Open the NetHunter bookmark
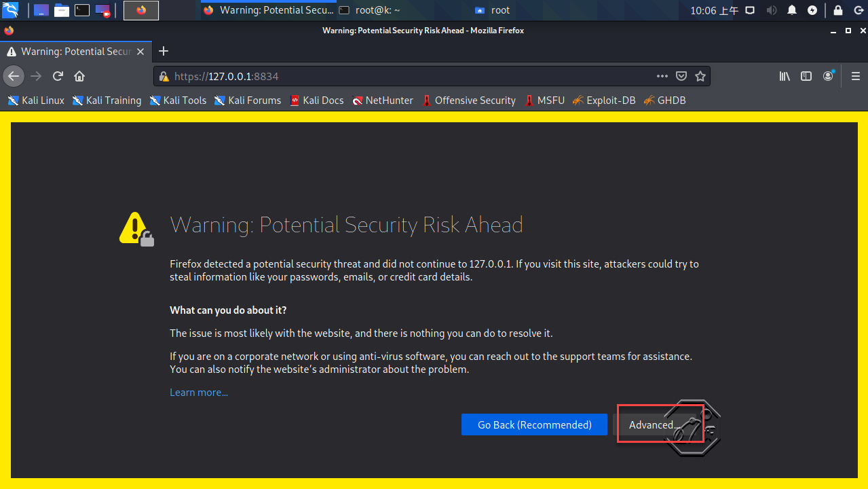Image resolution: width=868 pixels, height=489 pixels. coord(383,101)
